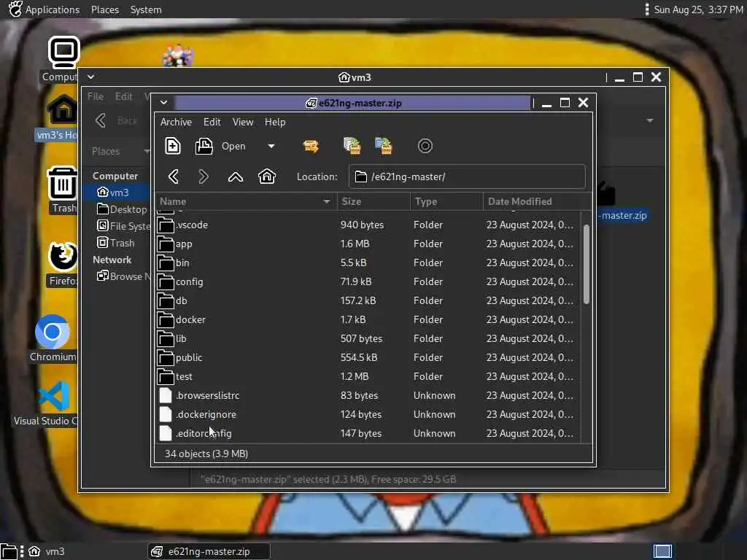Click the clock in the top panel
This screenshot has width=747, height=560.
click(698, 9)
